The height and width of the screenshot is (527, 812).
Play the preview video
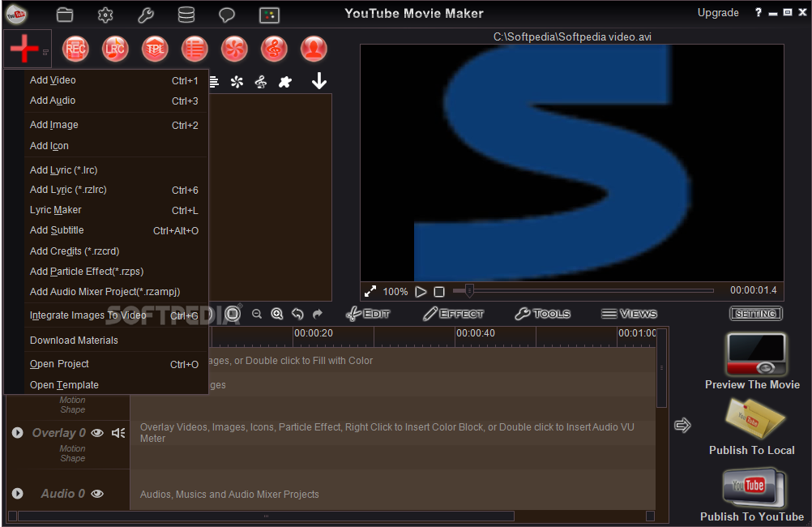pos(421,292)
